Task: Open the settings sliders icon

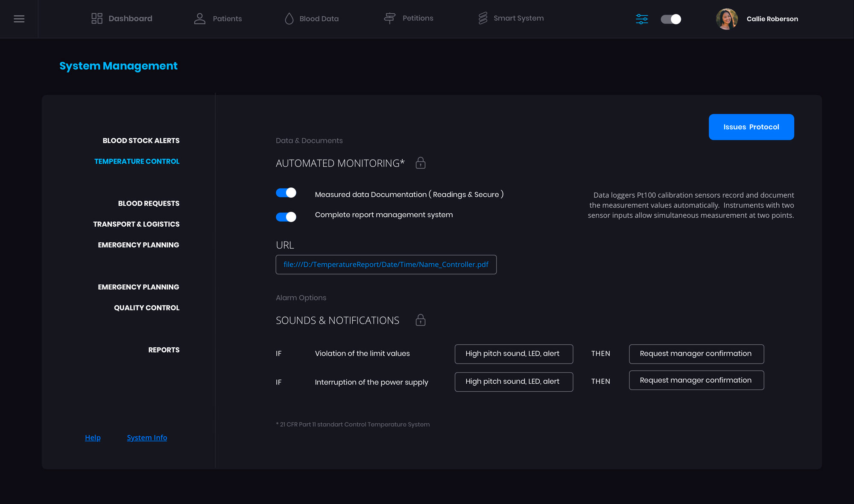Action: 642,19
